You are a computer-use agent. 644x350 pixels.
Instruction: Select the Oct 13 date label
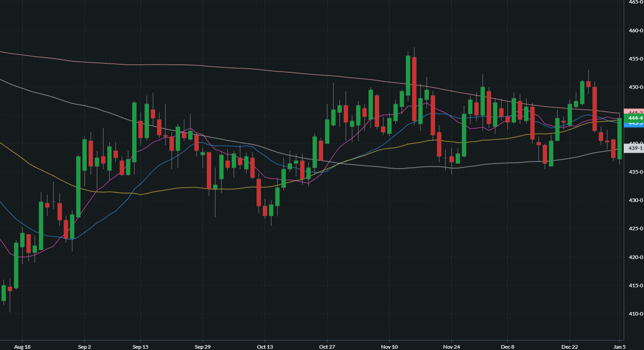[x=264, y=347]
